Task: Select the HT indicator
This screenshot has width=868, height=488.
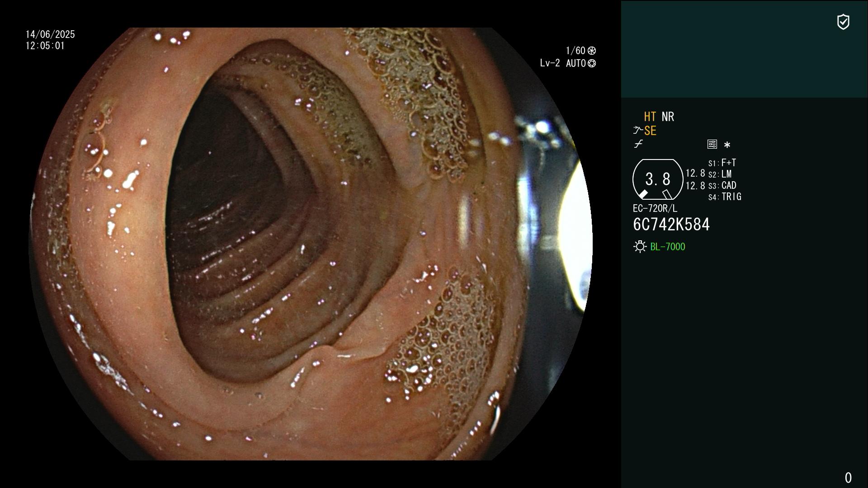Action: tap(650, 117)
